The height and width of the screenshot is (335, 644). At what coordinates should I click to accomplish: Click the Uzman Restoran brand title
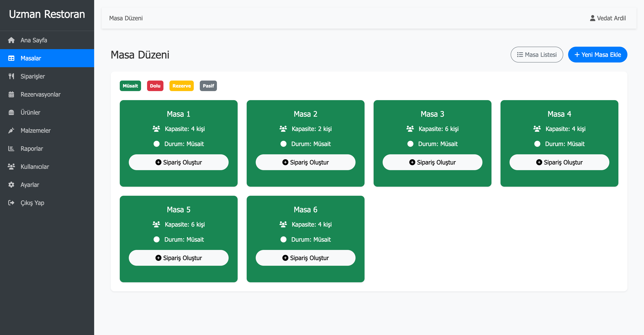(47, 14)
